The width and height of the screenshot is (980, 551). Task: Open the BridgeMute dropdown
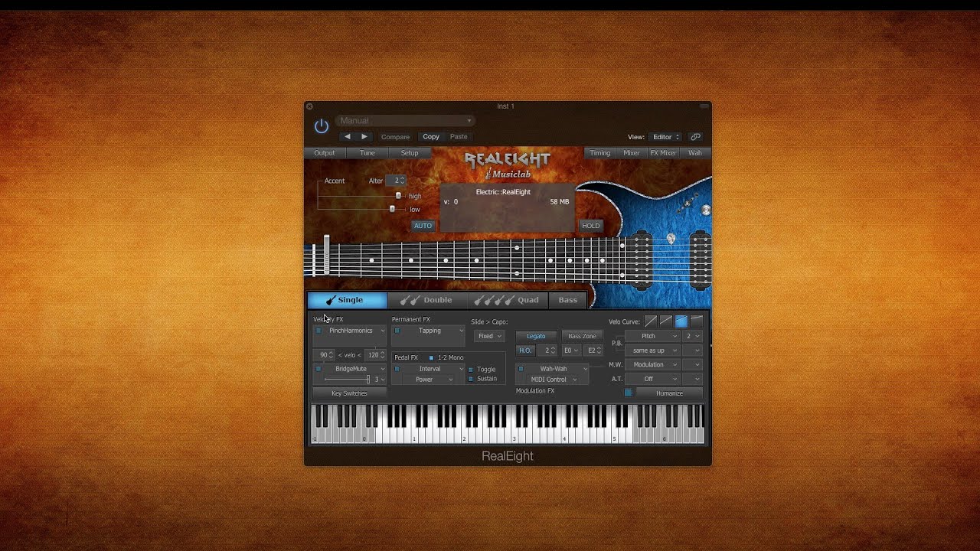[354, 369]
